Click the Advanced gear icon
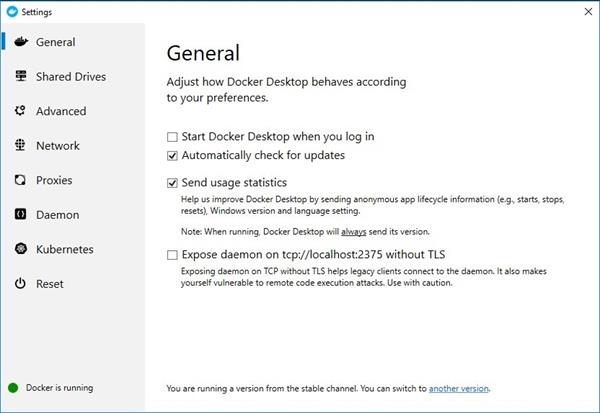 click(x=20, y=111)
